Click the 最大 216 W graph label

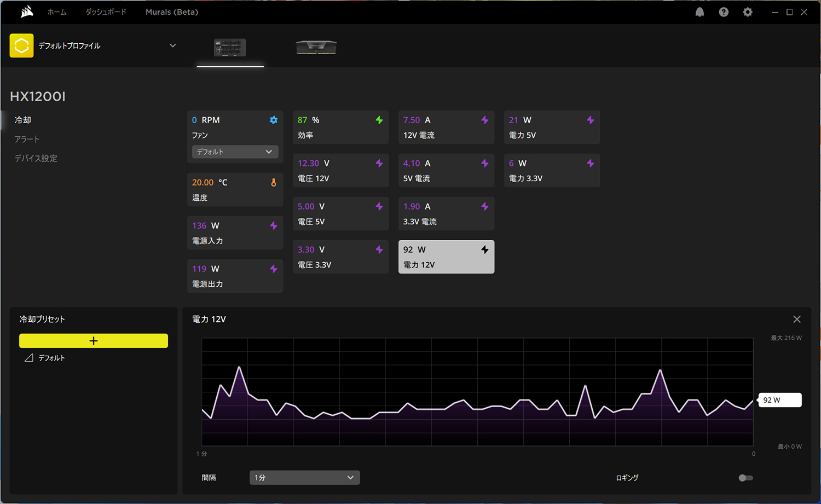tap(787, 338)
